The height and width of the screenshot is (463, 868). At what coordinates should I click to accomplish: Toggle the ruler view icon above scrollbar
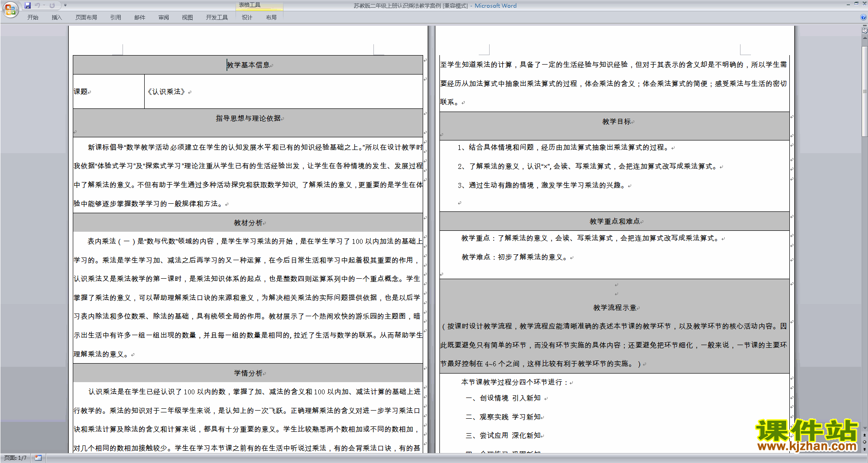(x=864, y=31)
